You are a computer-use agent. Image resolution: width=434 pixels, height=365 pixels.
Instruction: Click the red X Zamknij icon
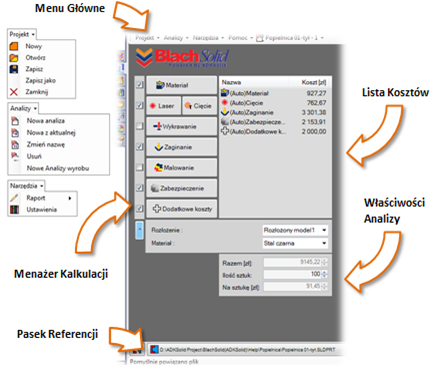pyautogui.click(x=14, y=92)
